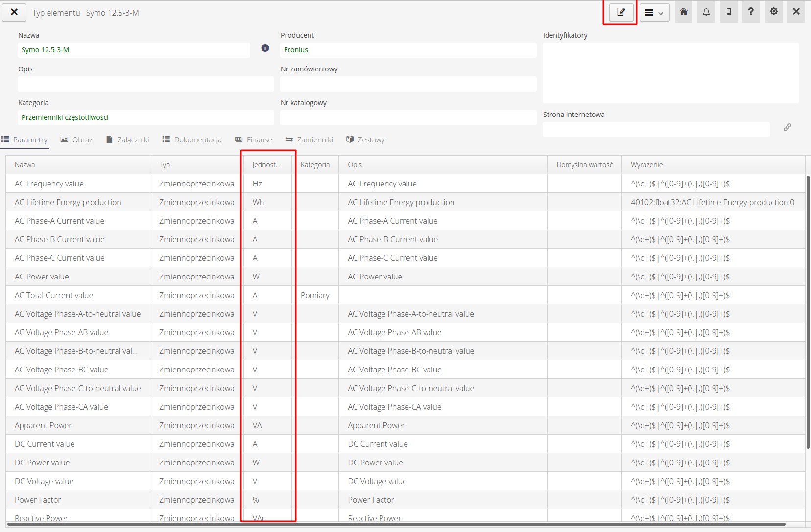Go to home via house icon
Viewport: 811px width, 532px height.
point(684,12)
